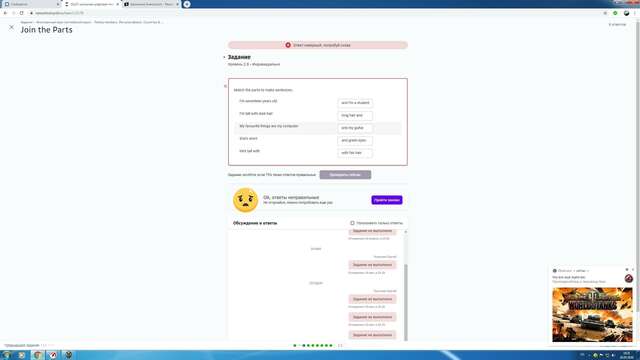The width and height of the screenshot is (640, 360).
Task: Open a new browser tab with plus icon
Action: pyautogui.click(x=187, y=4)
